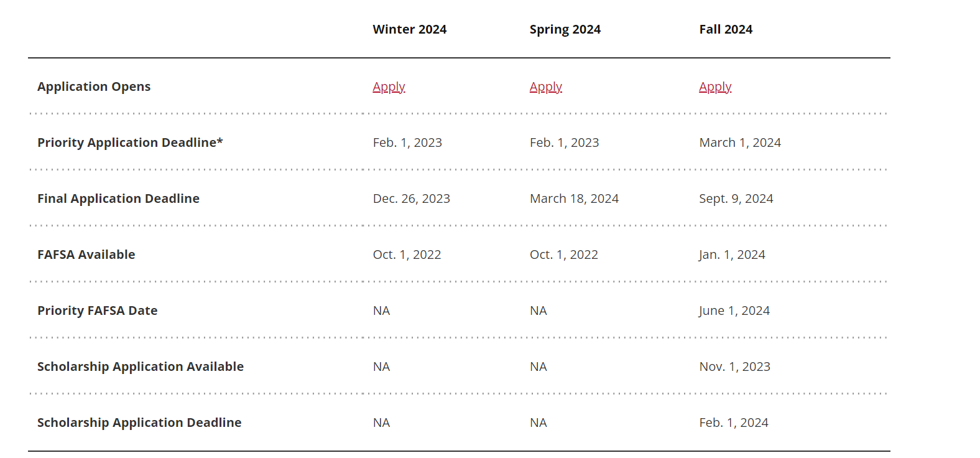The height and width of the screenshot is (458, 980).
Task: Open the Spring 2024 Apply link
Action: click(x=546, y=87)
